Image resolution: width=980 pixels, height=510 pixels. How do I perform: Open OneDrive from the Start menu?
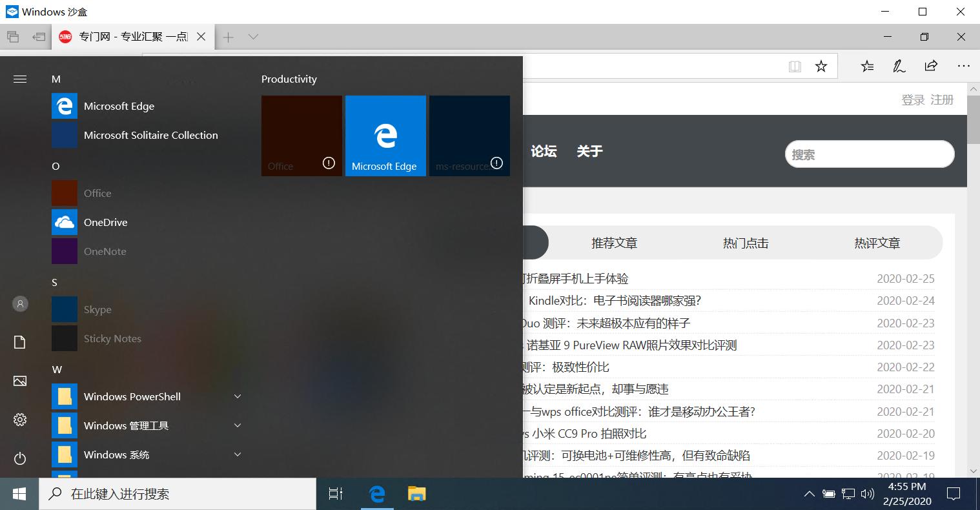click(x=104, y=222)
